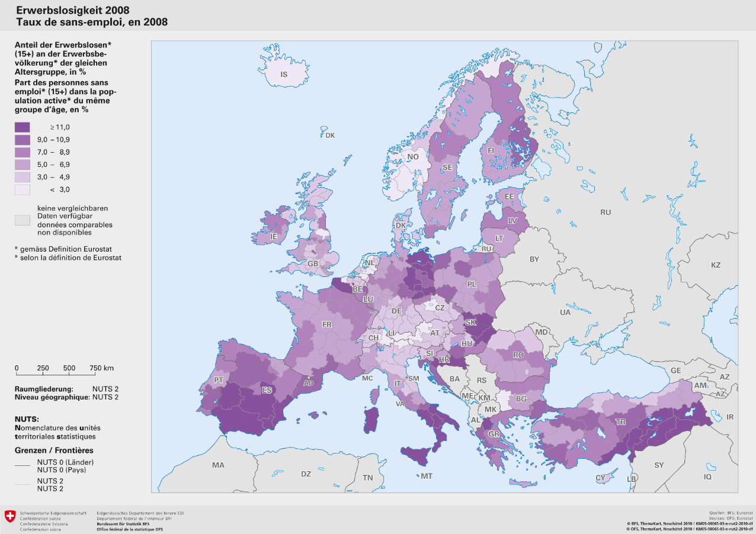Click the LU label on Luxembourg
Image resolution: width=756 pixels, height=534 pixels.
(x=368, y=300)
